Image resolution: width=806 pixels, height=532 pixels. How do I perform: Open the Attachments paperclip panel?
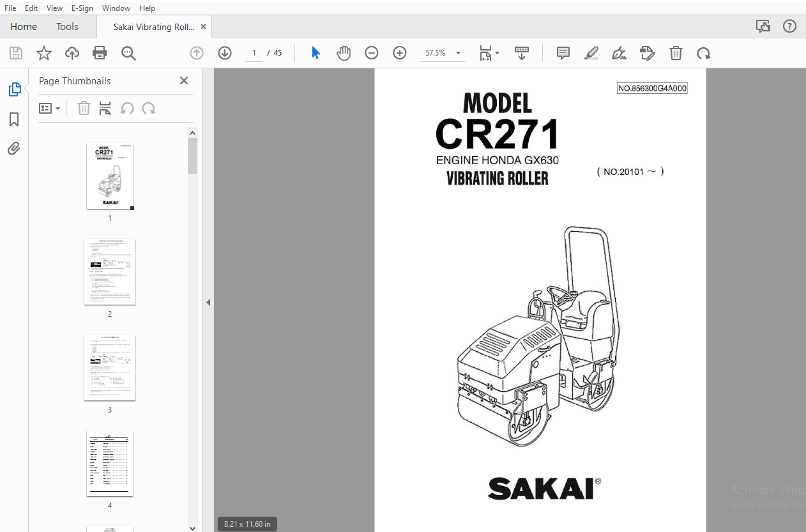14,149
